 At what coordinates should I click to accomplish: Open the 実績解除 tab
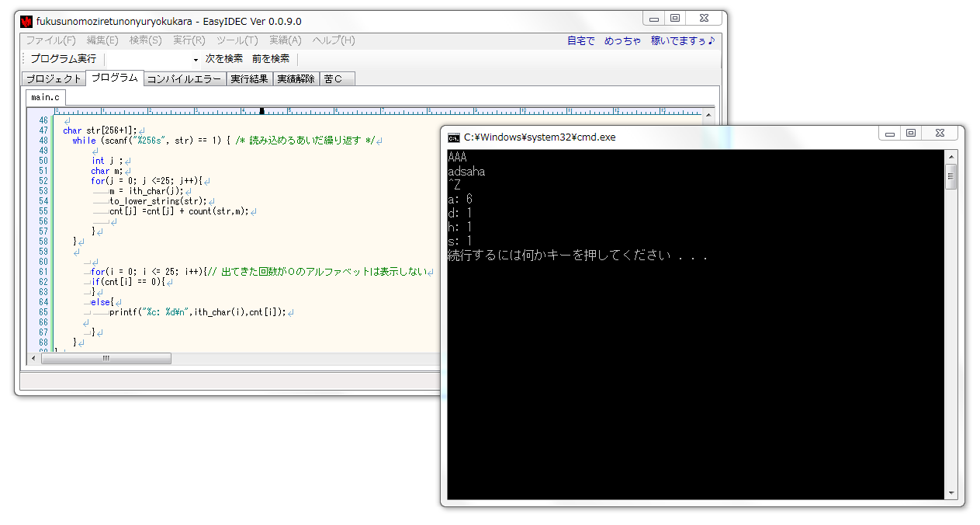[295, 78]
